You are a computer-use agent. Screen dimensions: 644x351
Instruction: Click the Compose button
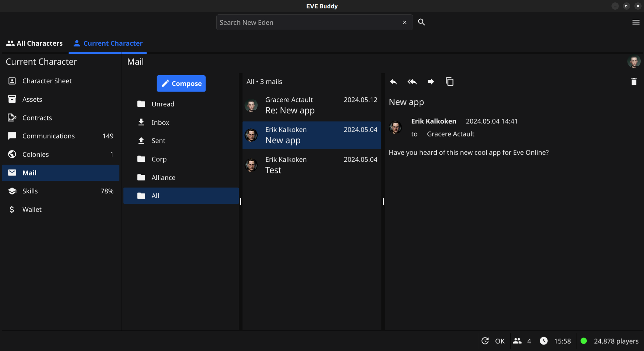click(x=181, y=84)
